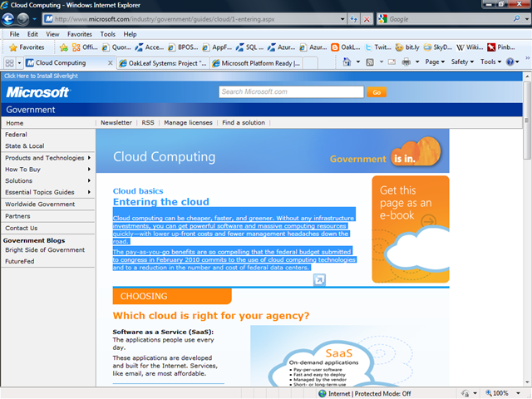Open the Twit... favorites bar bookmark
Viewport: 532px width, 399px height.
[x=378, y=47]
